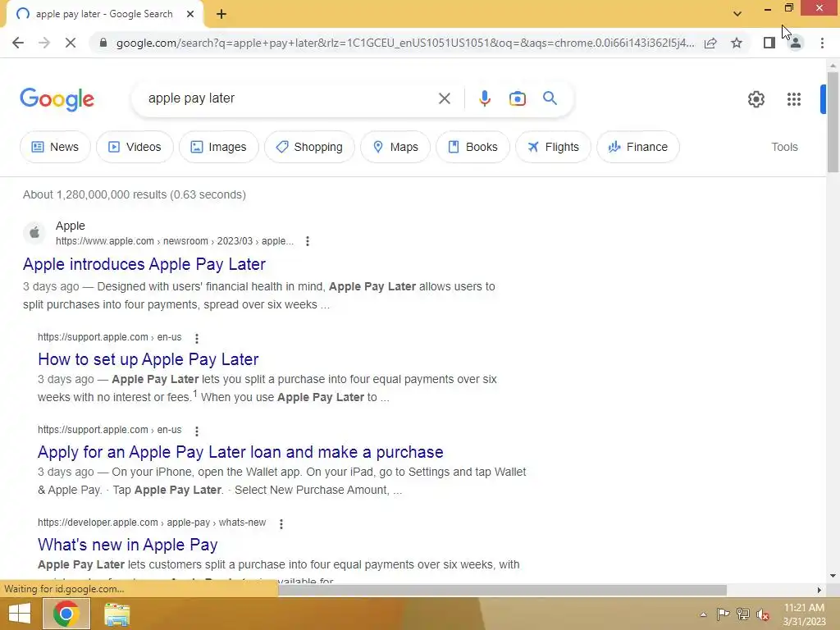
Task: Filter results by News
Action: pos(55,147)
